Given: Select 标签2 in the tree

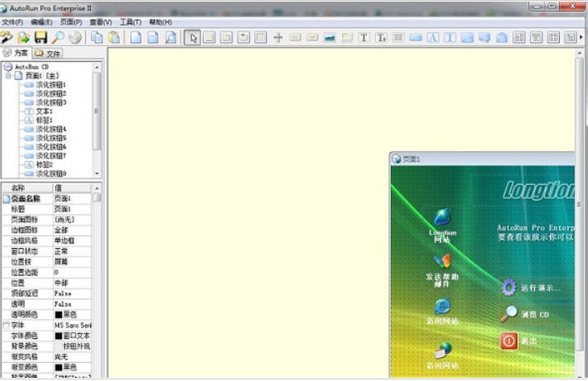Looking at the screenshot, I should 45,165.
